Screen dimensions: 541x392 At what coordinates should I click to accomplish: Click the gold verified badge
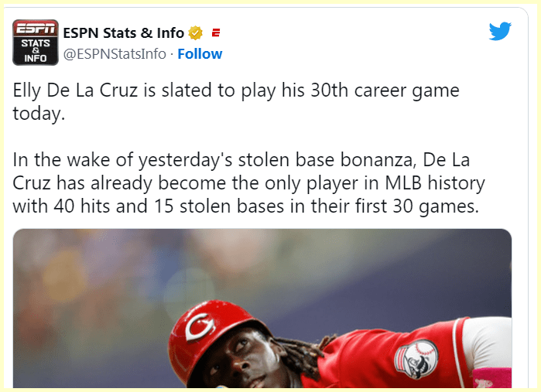[197, 32]
